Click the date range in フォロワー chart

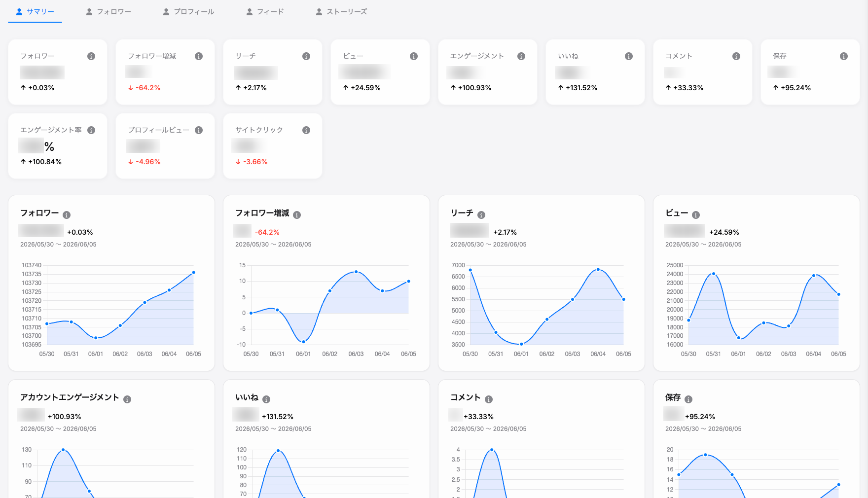pos(58,245)
